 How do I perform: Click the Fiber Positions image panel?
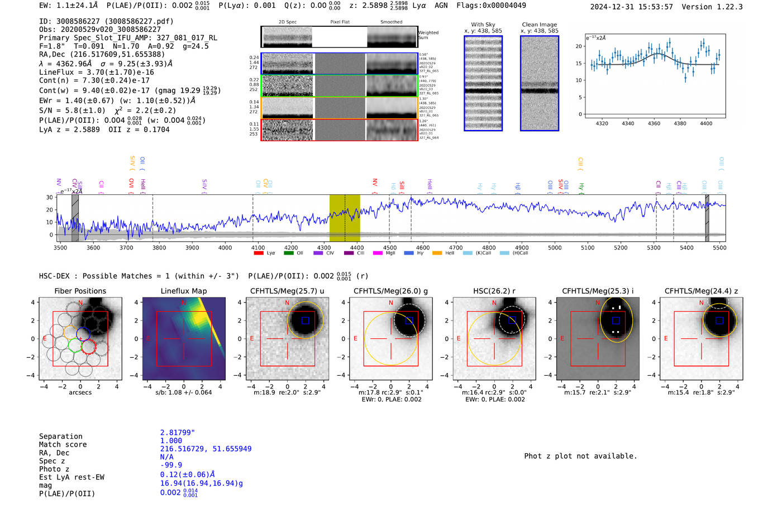point(80,339)
